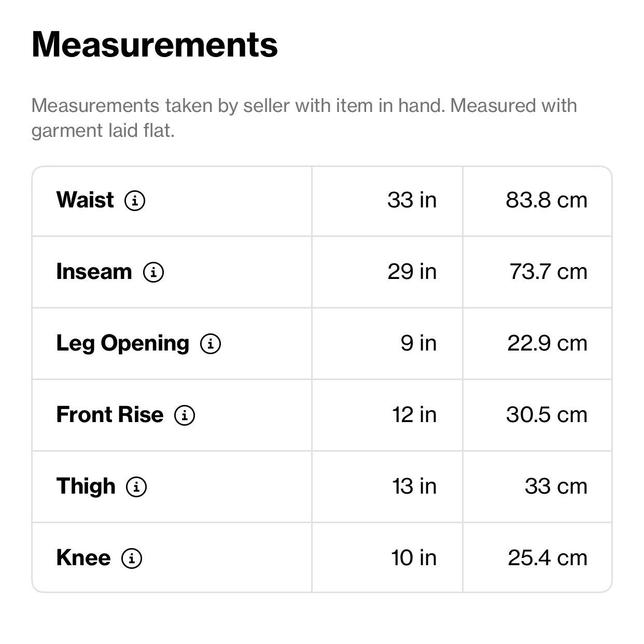
Task: Select the 12 in front rise value
Action: point(414,415)
